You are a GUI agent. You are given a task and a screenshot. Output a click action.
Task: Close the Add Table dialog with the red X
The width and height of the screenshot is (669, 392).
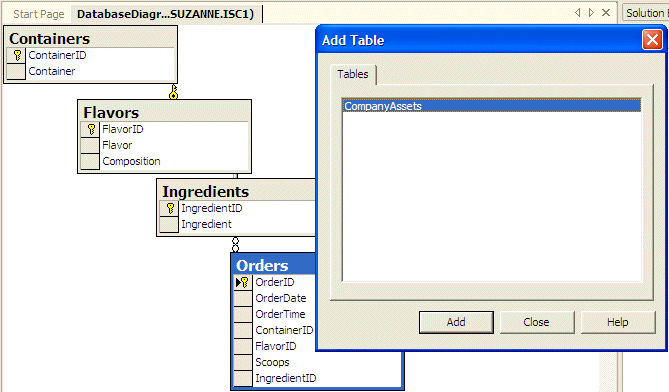[x=652, y=40]
